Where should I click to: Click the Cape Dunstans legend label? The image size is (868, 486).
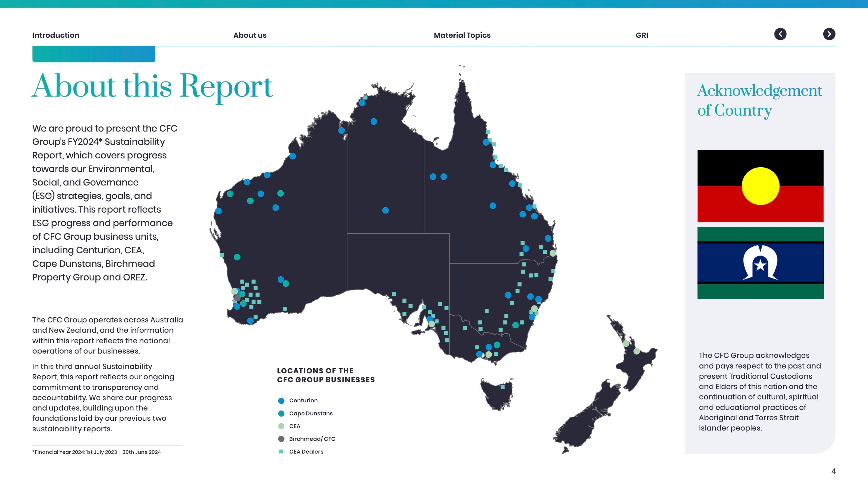point(311,413)
